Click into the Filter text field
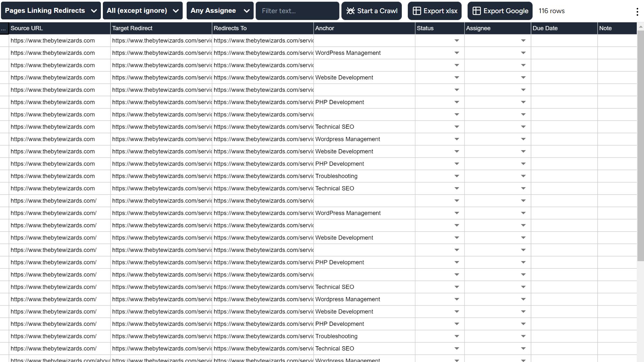 point(297,11)
